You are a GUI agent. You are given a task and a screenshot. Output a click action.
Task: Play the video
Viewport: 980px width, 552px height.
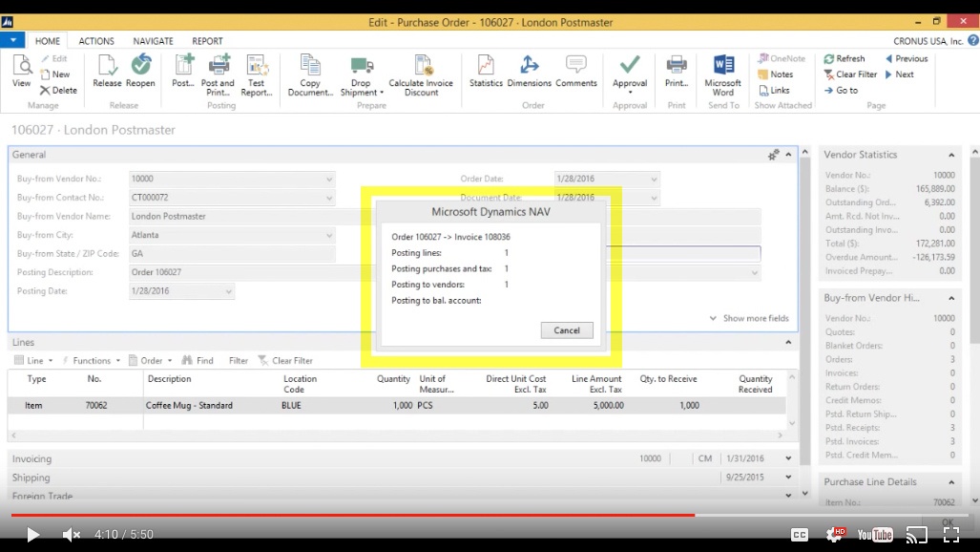pos(32,535)
